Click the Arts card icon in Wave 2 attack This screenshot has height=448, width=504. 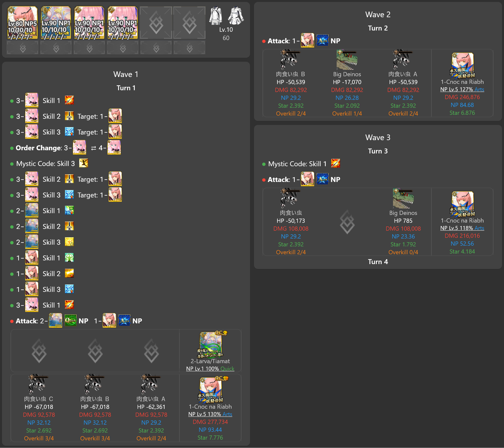(323, 41)
